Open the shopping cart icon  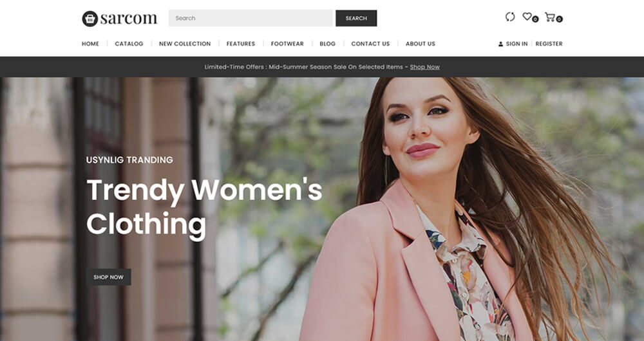coord(549,17)
